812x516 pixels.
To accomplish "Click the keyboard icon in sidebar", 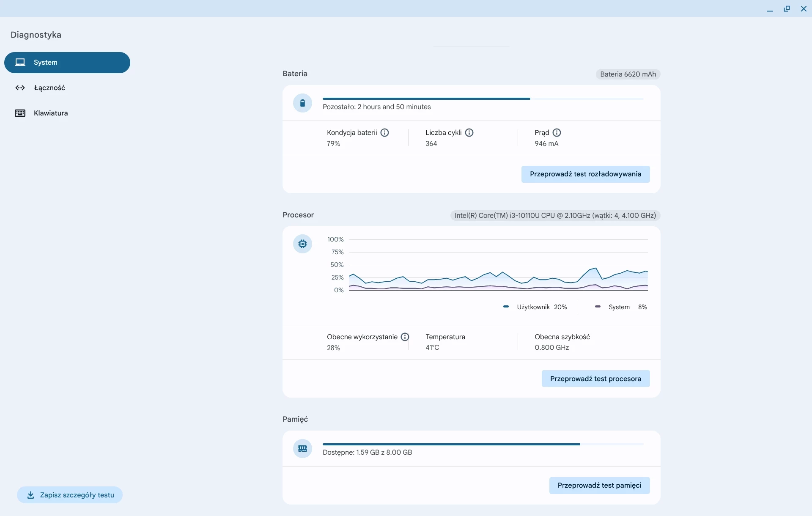I will coord(20,113).
